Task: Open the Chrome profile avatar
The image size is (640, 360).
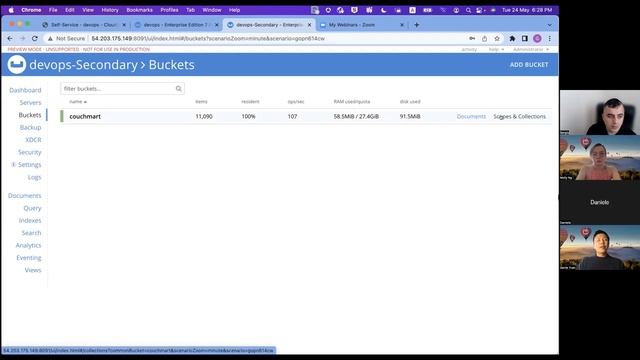Action: click(x=537, y=38)
